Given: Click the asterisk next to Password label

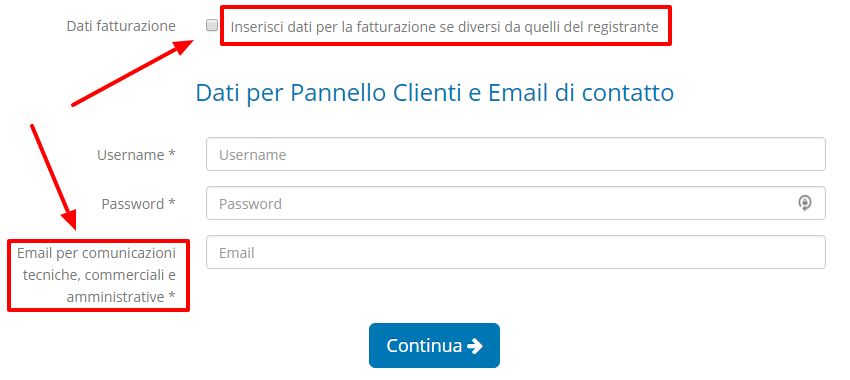Looking at the screenshot, I should (172, 203).
